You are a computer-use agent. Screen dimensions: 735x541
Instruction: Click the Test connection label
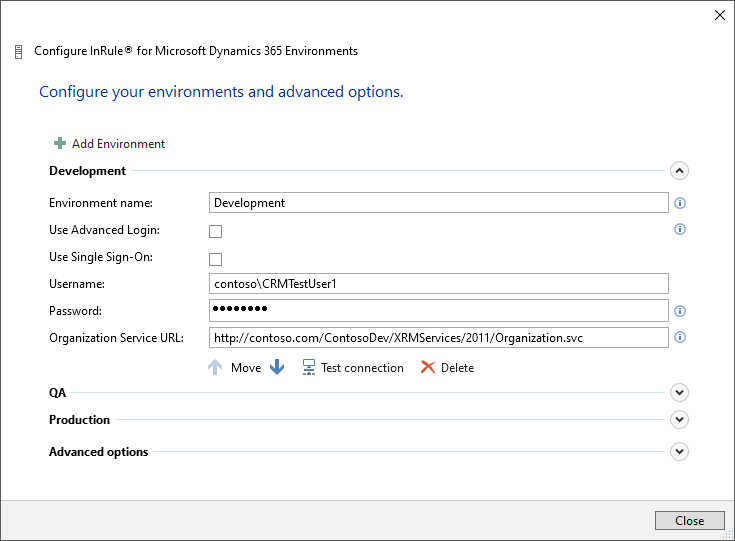pos(362,368)
